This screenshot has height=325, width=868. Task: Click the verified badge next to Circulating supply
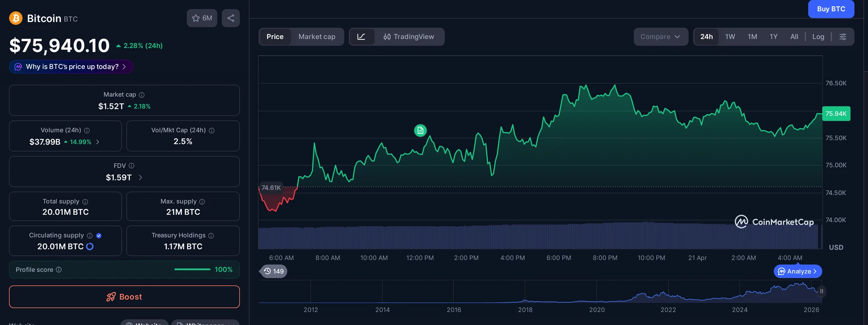pos(99,235)
